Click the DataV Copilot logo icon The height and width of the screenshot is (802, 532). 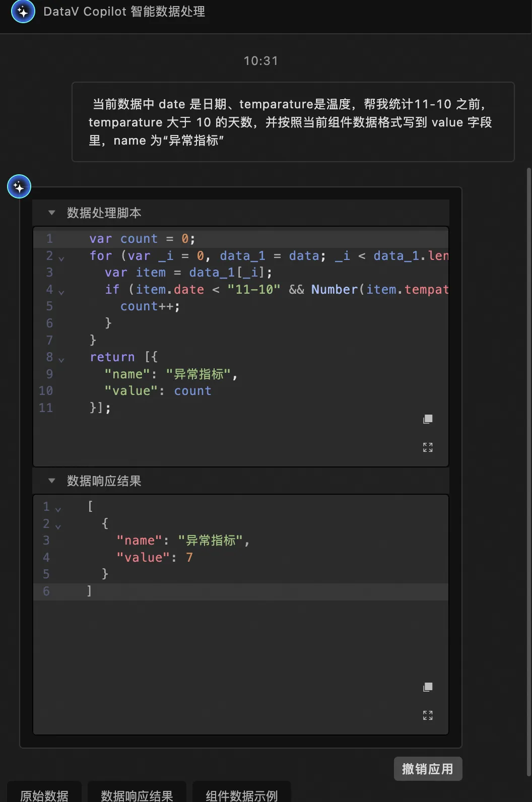pyautogui.click(x=23, y=11)
